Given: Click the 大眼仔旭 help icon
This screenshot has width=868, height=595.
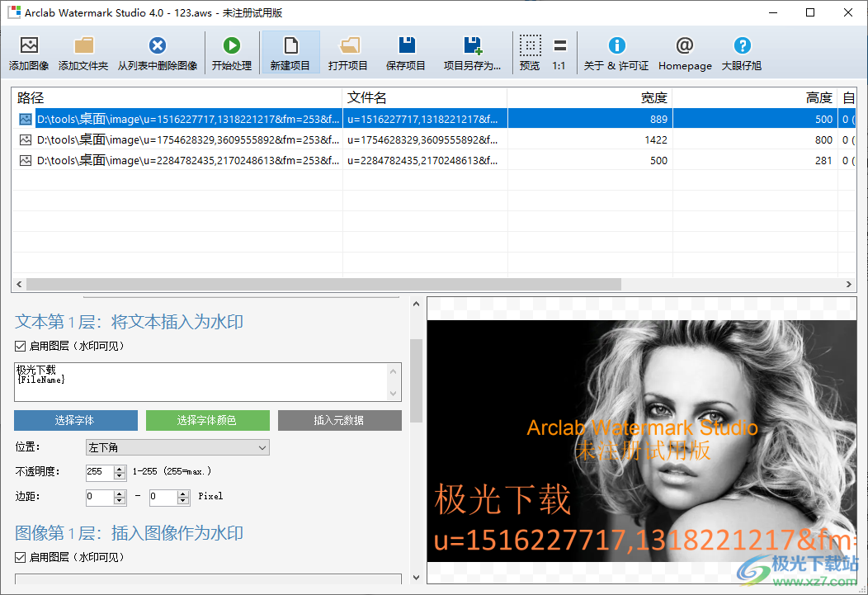Looking at the screenshot, I should coord(742,45).
